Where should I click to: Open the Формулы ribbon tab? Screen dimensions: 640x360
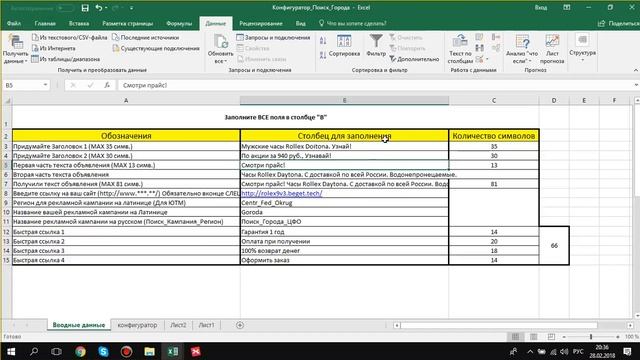click(x=179, y=23)
